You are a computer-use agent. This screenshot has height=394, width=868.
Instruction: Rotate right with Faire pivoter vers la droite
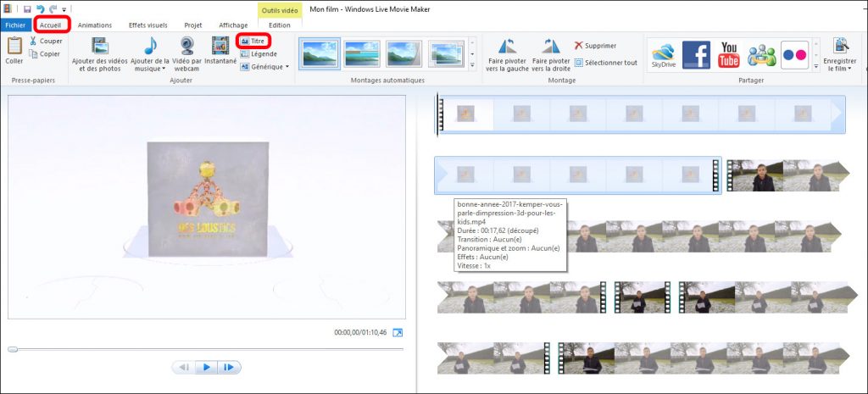(551, 54)
